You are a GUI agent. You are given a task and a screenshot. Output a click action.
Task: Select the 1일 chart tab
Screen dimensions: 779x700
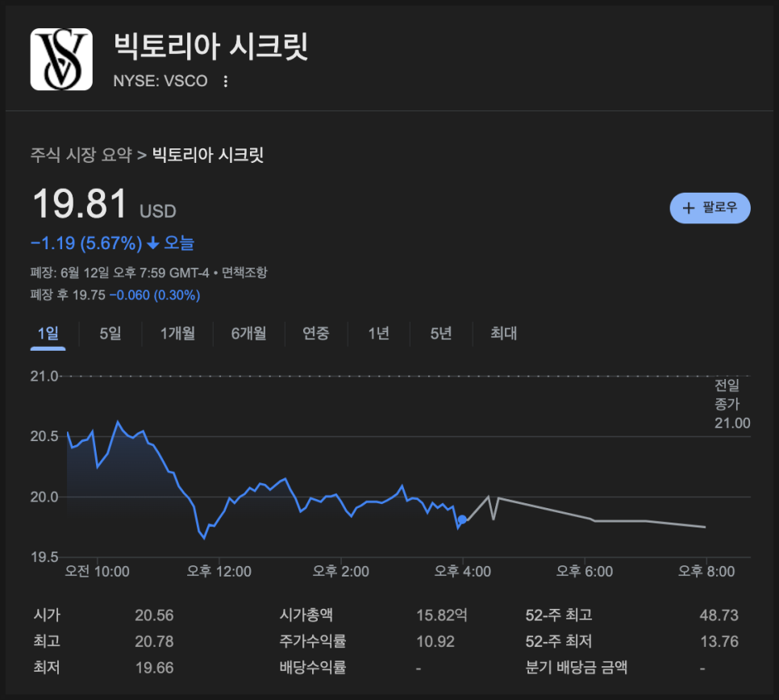pyautogui.click(x=48, y=333)
